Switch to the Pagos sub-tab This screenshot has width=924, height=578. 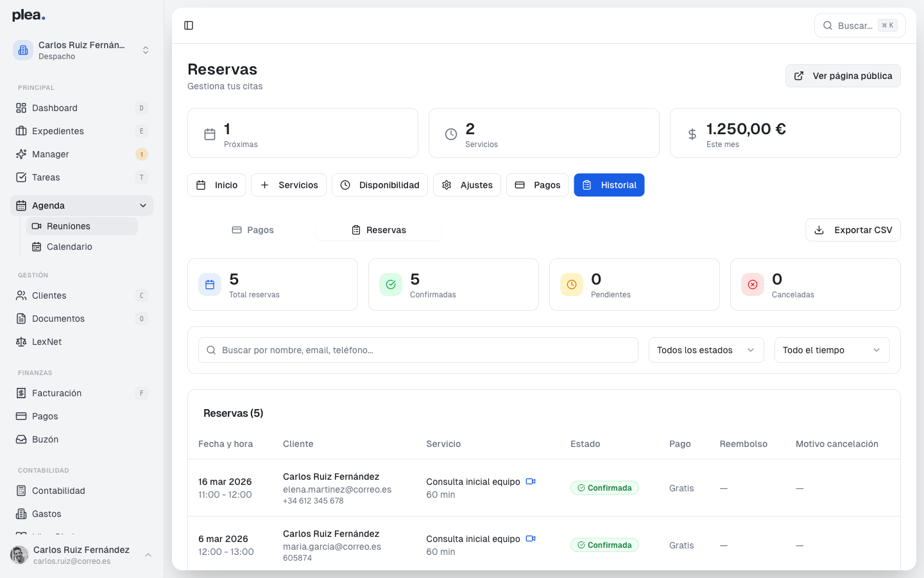(x=252, y=230)
